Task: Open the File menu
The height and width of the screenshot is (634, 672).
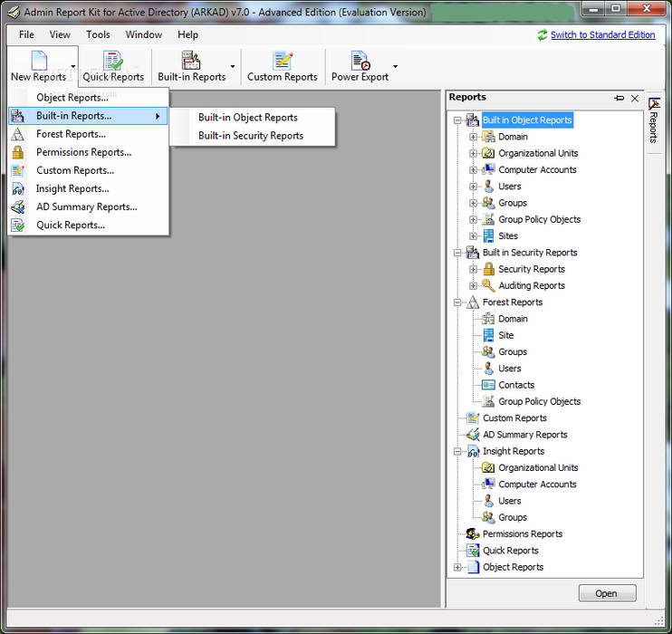Action: tap(26, 34)
